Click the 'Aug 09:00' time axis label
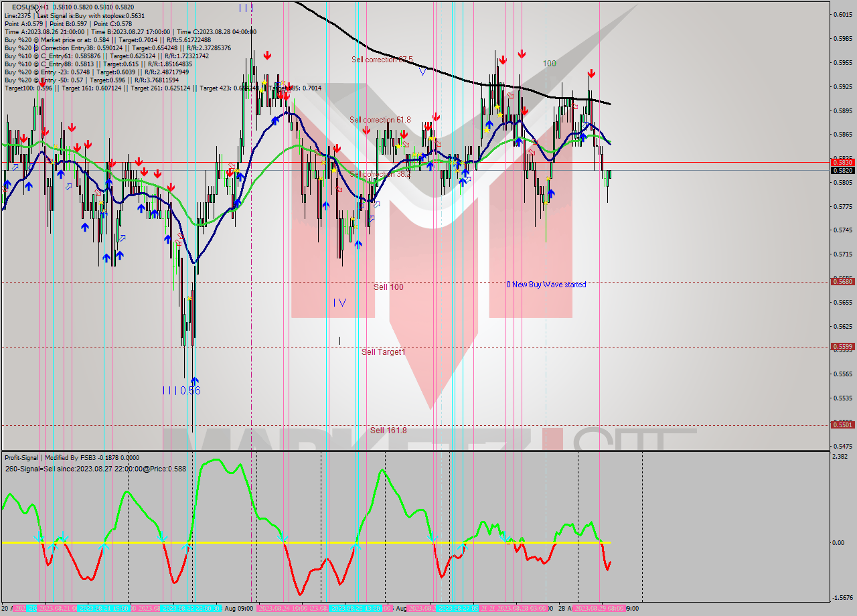The height and width of the screenshot is (616, 857). [x=238, y=609]
